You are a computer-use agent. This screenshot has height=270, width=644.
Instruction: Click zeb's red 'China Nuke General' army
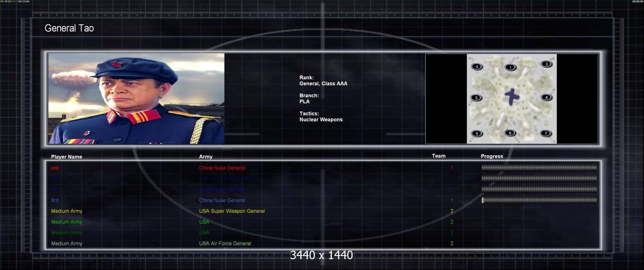point(222,168)
